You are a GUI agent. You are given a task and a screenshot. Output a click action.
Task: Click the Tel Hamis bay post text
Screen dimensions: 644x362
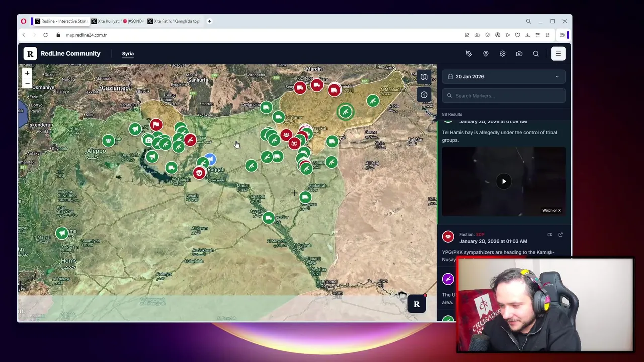pos(500,136)
